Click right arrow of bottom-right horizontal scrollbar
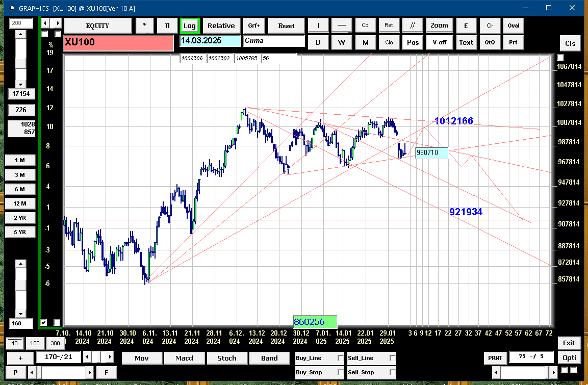The width and height of the screenshot is (588, 385). click(553, 372)
